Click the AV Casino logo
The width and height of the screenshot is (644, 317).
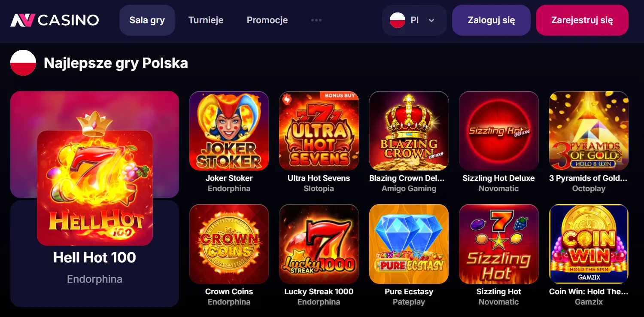point(55,20)
